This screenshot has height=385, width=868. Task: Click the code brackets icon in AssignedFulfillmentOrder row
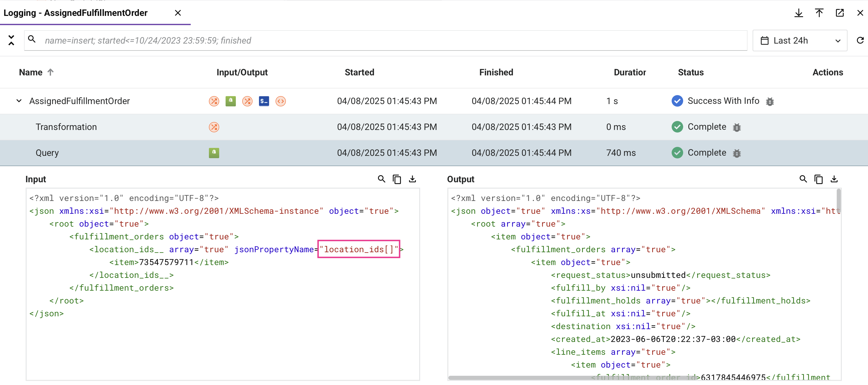point(280,101)
